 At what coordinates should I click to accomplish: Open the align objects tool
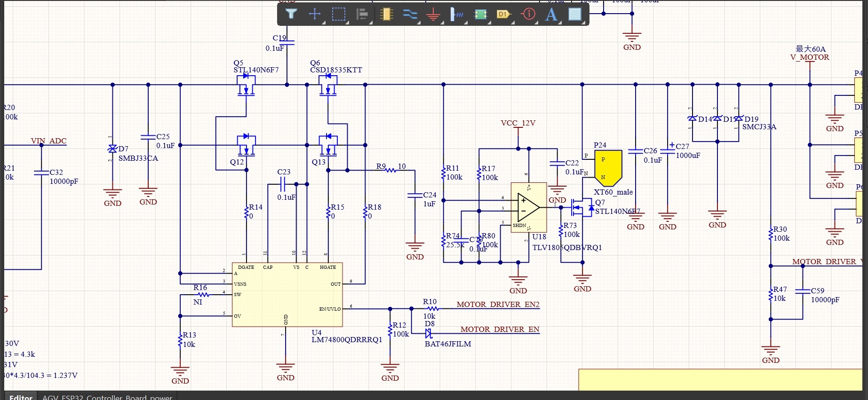click(362, 14)
